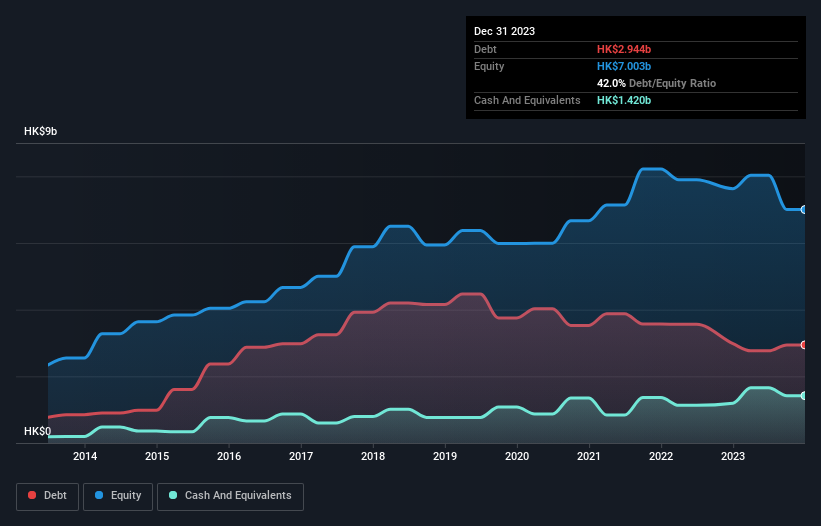
Task: Click the Equity label in tooltip
Action: (489, 66)
